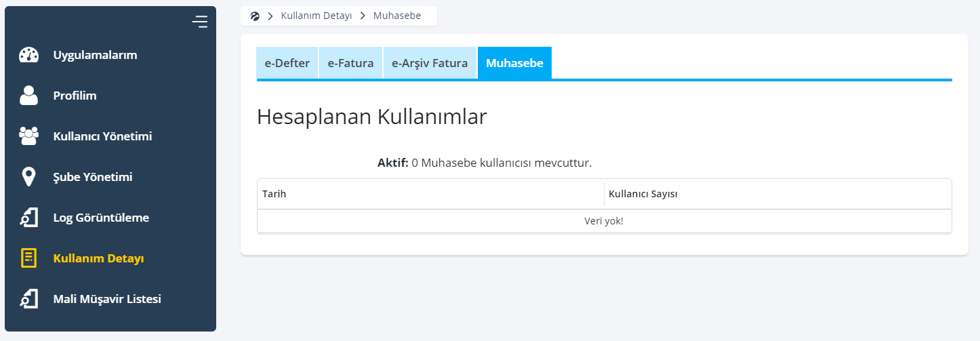Click Kullanım Detayı breadcrumb link

tap(317, 16)
